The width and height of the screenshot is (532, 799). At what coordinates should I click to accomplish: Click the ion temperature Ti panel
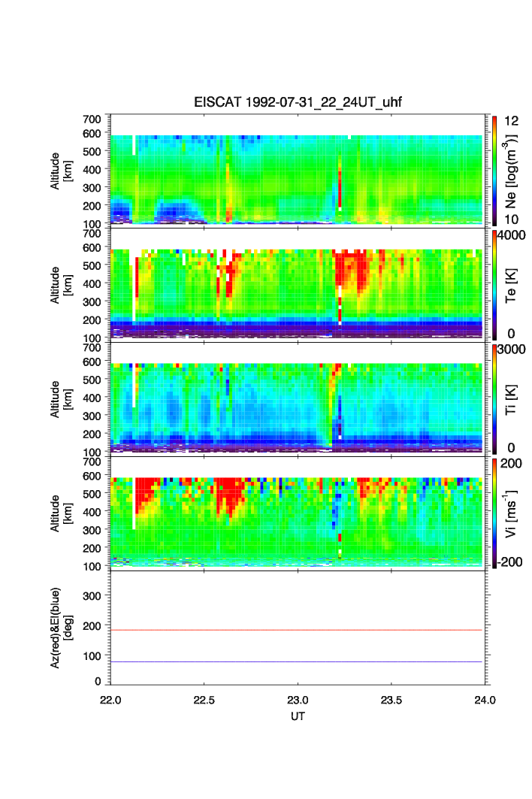tap(298, 399)
